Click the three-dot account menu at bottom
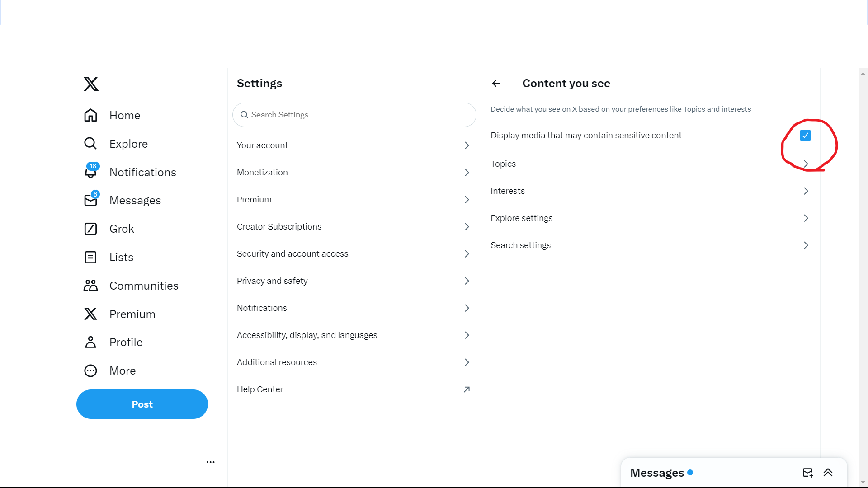 point(210,462)
